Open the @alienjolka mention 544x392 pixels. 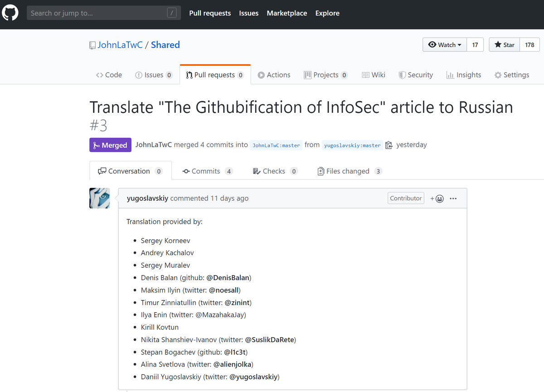point(232,364)
